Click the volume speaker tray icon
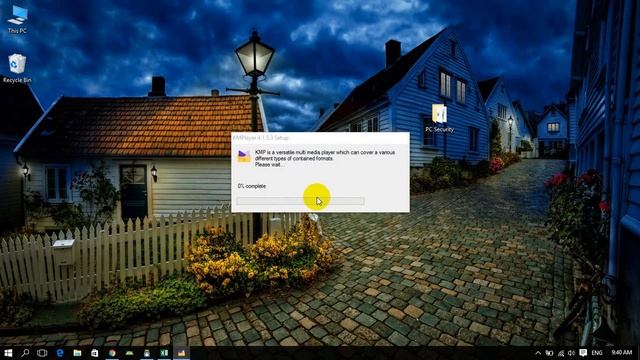This screenshot has width=640, height=360. click(571, 353)
